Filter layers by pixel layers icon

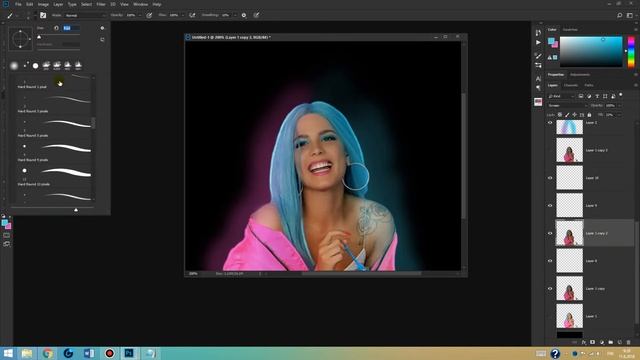[x=581, y=96]
